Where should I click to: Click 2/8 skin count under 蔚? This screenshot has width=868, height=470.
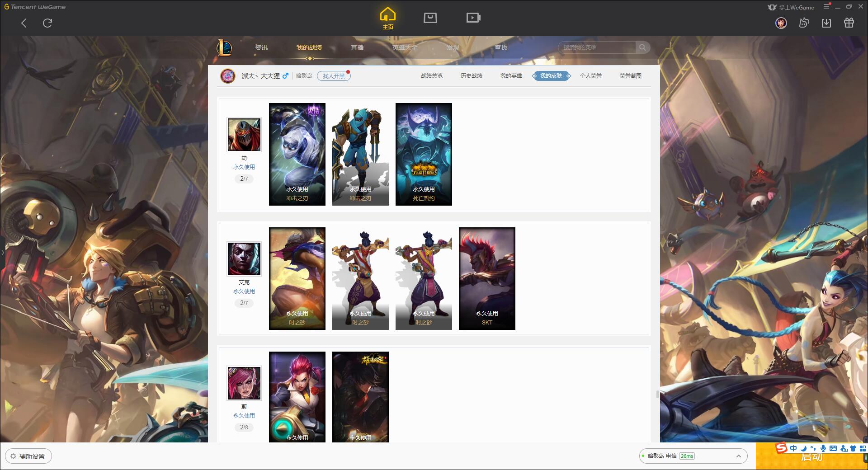(244, 427)
